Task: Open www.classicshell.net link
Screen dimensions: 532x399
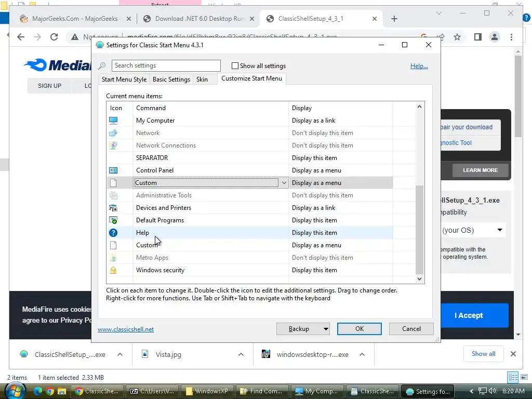Action: 126,329
